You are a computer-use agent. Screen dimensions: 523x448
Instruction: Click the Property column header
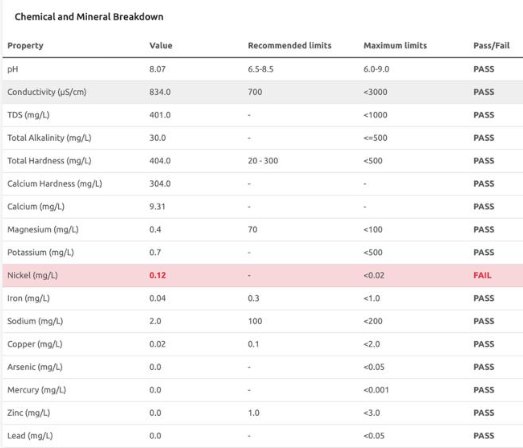coord(25,45)
